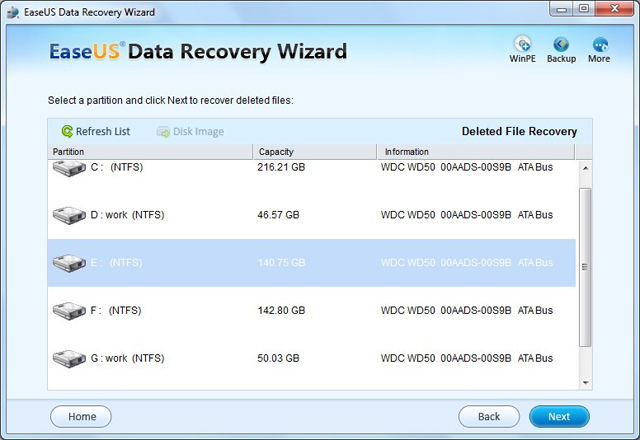This screenshot has width=640, height=440.
Task: Click the partition list scroll down arrow
Action: pos(585,382)
